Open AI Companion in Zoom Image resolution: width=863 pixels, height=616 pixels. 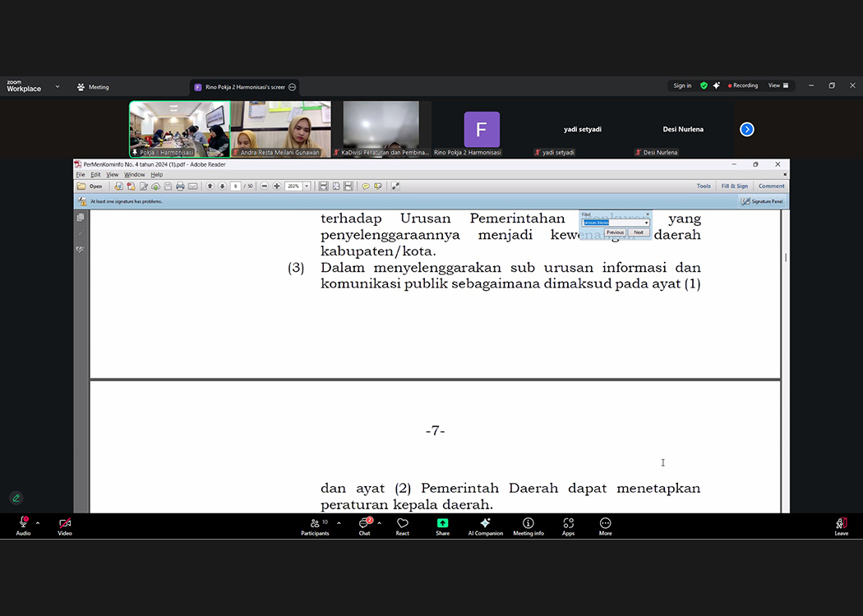[485, 526]
